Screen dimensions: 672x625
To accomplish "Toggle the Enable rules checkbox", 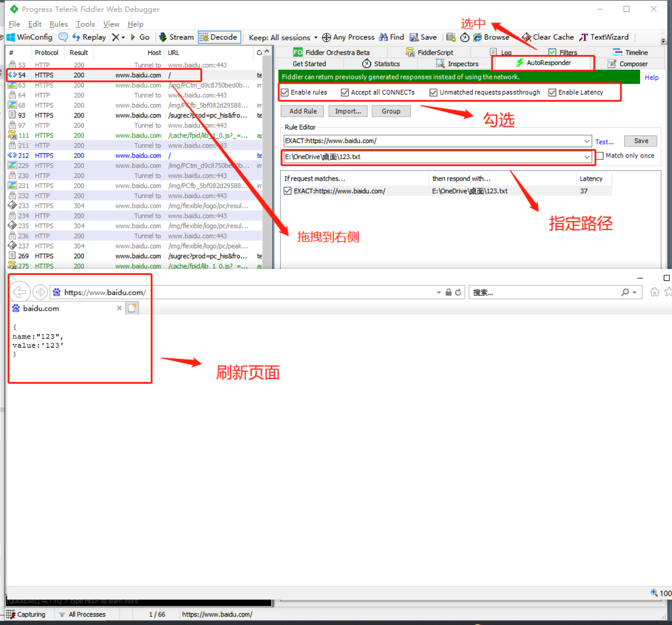I will pos(285,92).
